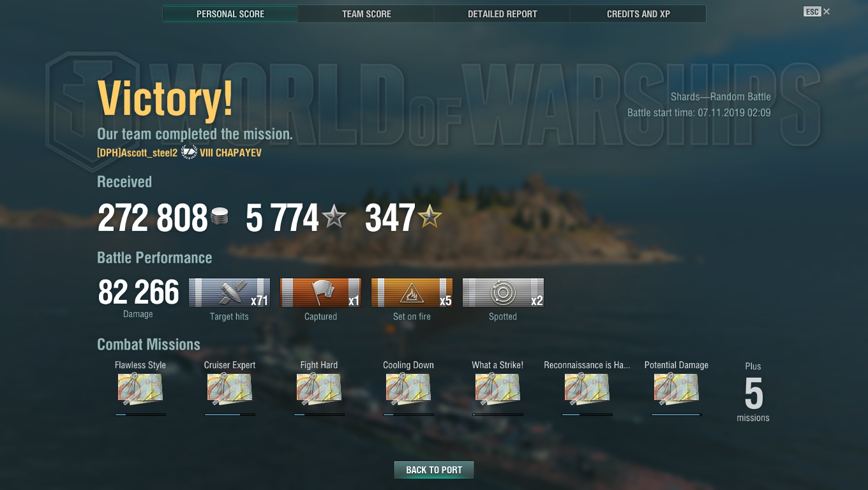The width and height of the screenshot is (868, 490).
Task: Expand the Plus 5 missions list
Action: [x=753, y=392]
